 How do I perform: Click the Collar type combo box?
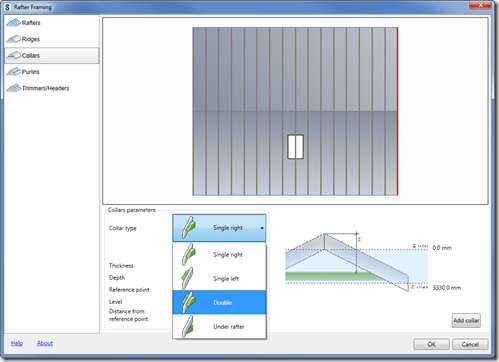point(219,228)
